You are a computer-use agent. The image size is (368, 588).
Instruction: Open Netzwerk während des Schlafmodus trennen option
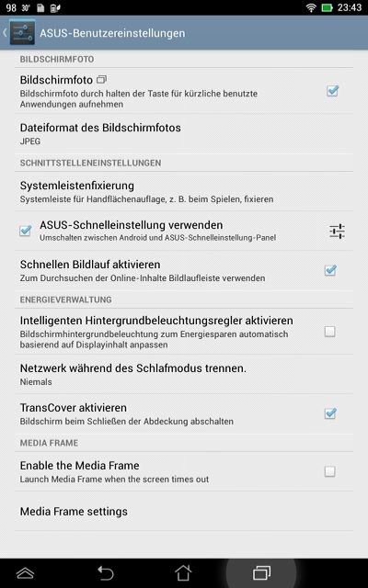point(184,374)
